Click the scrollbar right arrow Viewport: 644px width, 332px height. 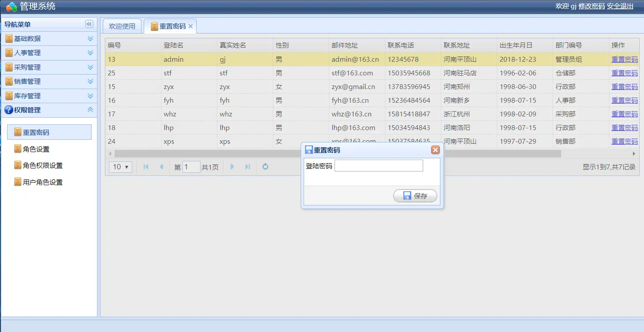click(x=634, y=153)
